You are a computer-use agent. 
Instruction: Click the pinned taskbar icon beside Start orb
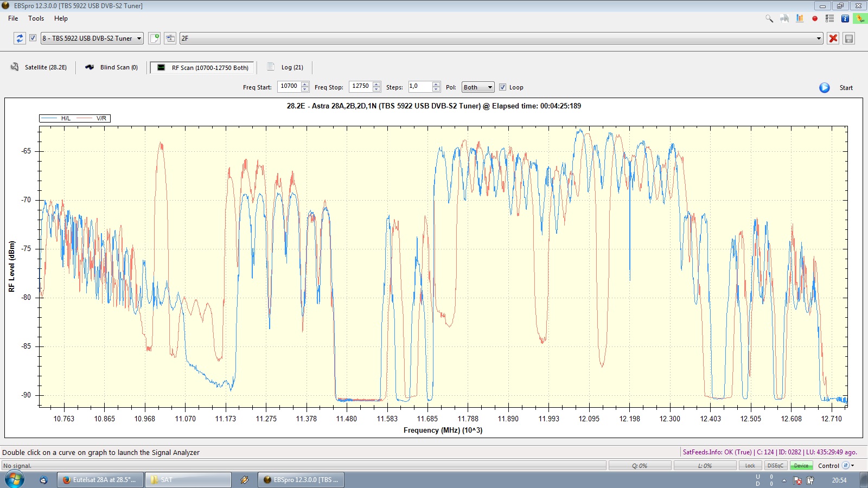[x=44, y=480]
